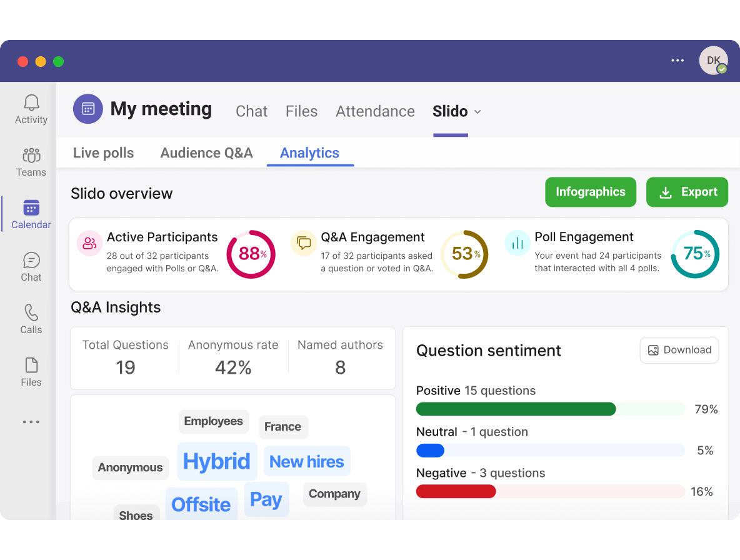
Task: Click the green Positive sentiment bar
Action: (516, 409)
